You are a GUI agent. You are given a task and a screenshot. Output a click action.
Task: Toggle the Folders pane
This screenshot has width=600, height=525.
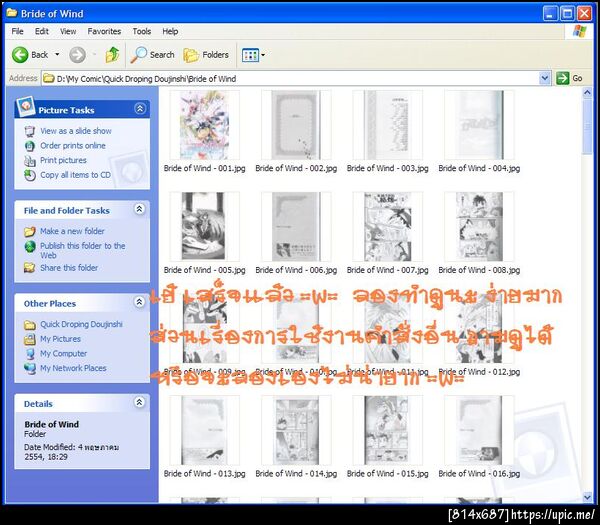point(206,55)
